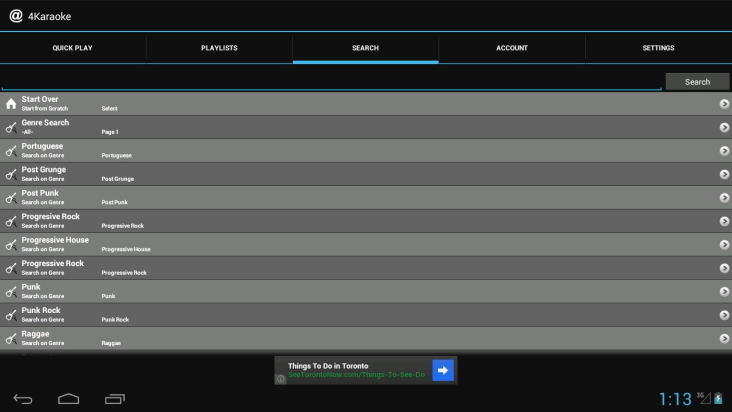This screenshot has height=412, width=732.
Task: Open the Start Over row arrow
Action: 724,104
